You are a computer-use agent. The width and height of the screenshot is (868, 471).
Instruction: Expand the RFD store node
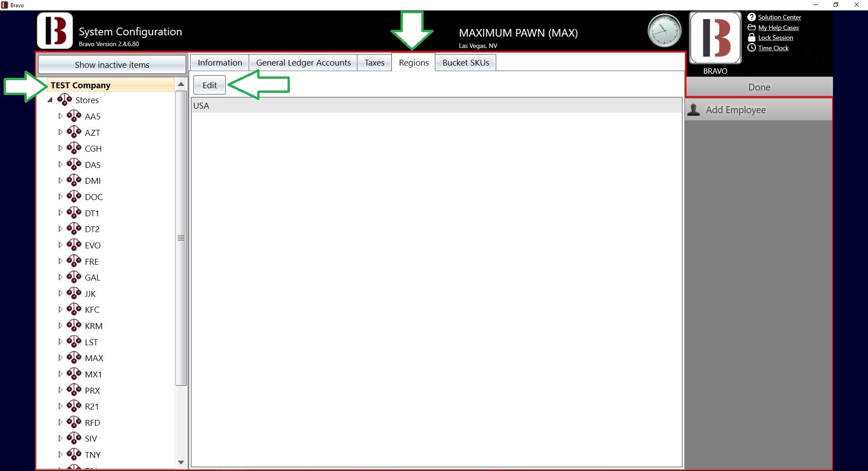point(60,422)
